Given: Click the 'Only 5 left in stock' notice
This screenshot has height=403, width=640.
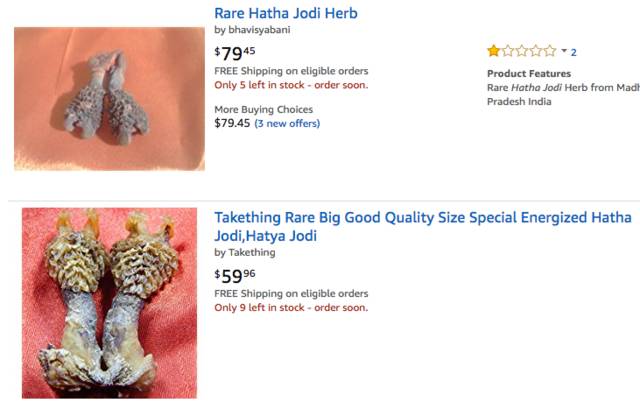Looking at the screenshot, I should point(291,85).
